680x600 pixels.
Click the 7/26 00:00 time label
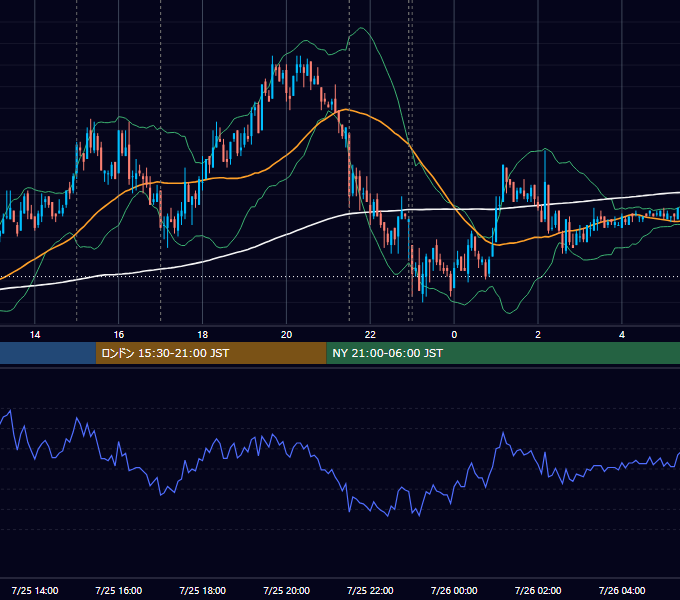coord(454,590)
